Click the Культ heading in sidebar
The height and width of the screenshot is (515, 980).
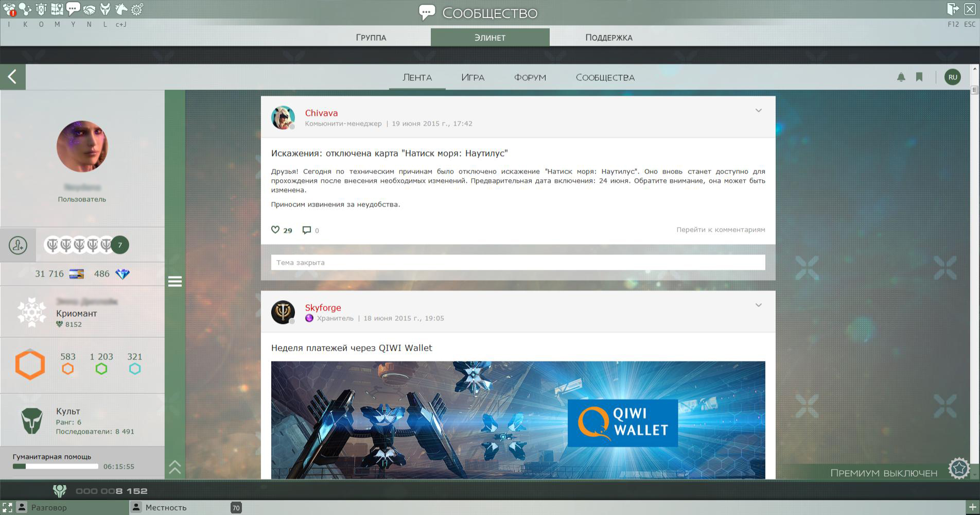pyautogui.click(x=68, y=411)
